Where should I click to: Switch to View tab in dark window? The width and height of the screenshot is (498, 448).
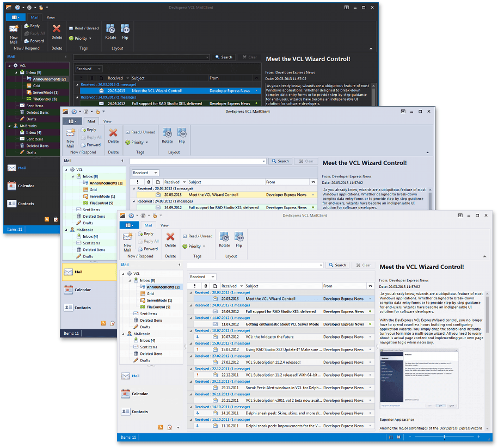[51, 17]
